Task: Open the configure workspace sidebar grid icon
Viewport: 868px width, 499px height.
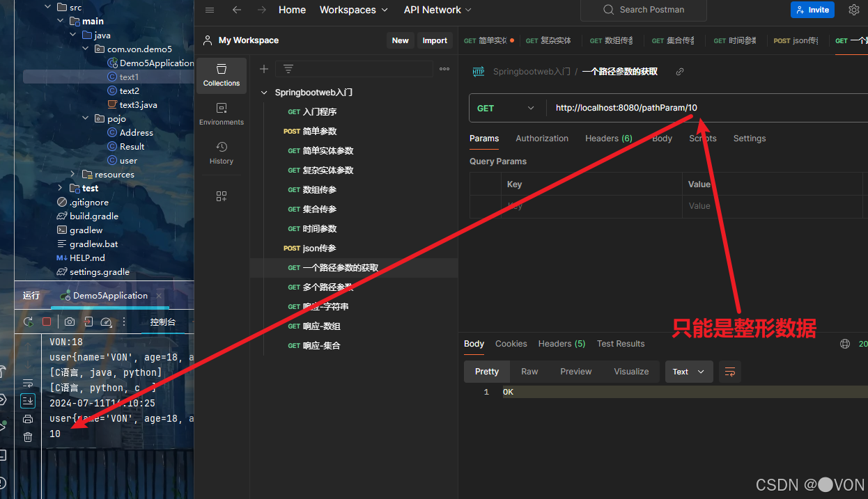Action: pyautogui.click(x=222, y=196)
